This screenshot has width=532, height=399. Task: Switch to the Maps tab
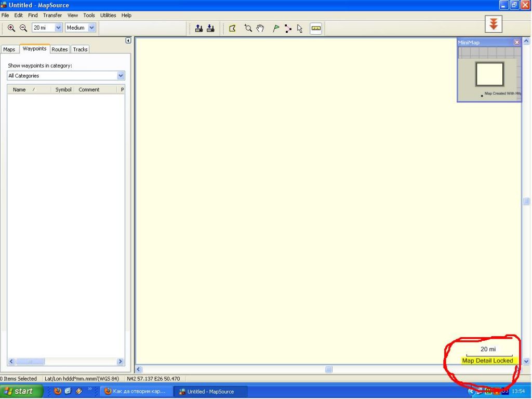(9, 49)
